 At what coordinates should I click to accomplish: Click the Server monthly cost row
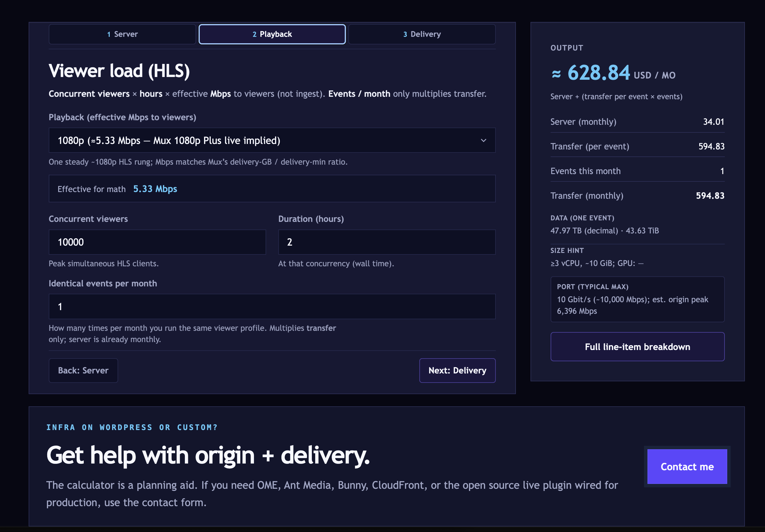(x=637, y=121)
